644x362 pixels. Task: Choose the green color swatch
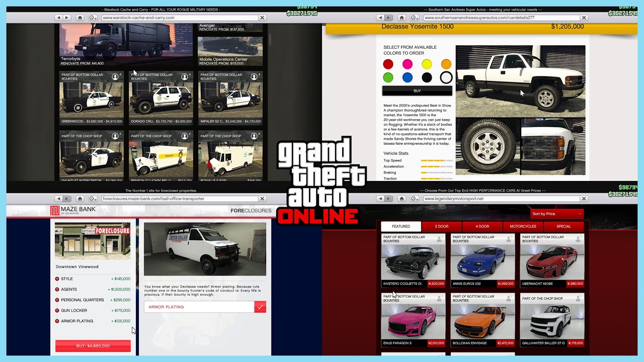click(388, 77)
